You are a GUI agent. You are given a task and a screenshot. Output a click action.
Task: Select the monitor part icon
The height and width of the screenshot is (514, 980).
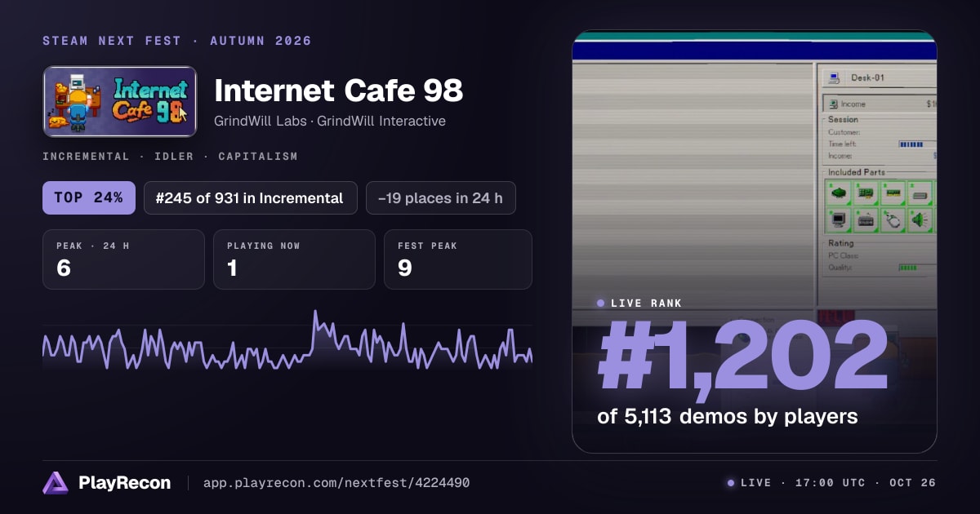pos(839,220)
